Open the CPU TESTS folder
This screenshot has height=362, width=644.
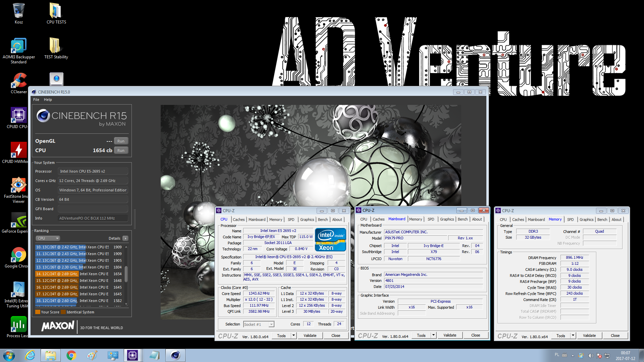pyautogui.click(x=56, y=13)
